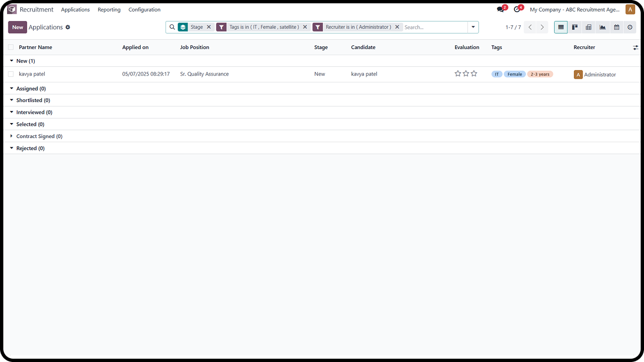
Task: Switch to graph view
Action: (x=603, y=27)
